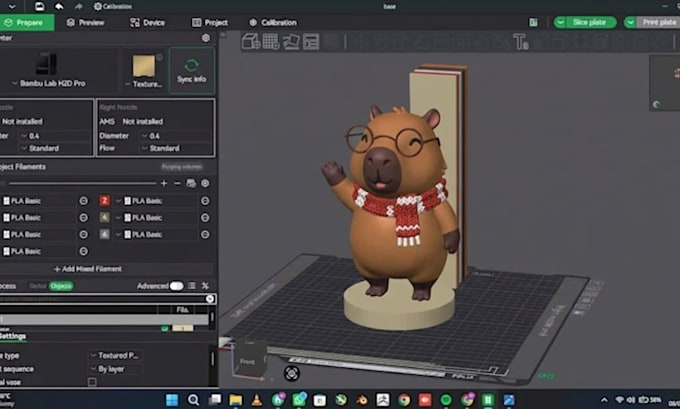Open the Calibration tab
Viewport: 680px width, 409px height.
coord(273,23)
